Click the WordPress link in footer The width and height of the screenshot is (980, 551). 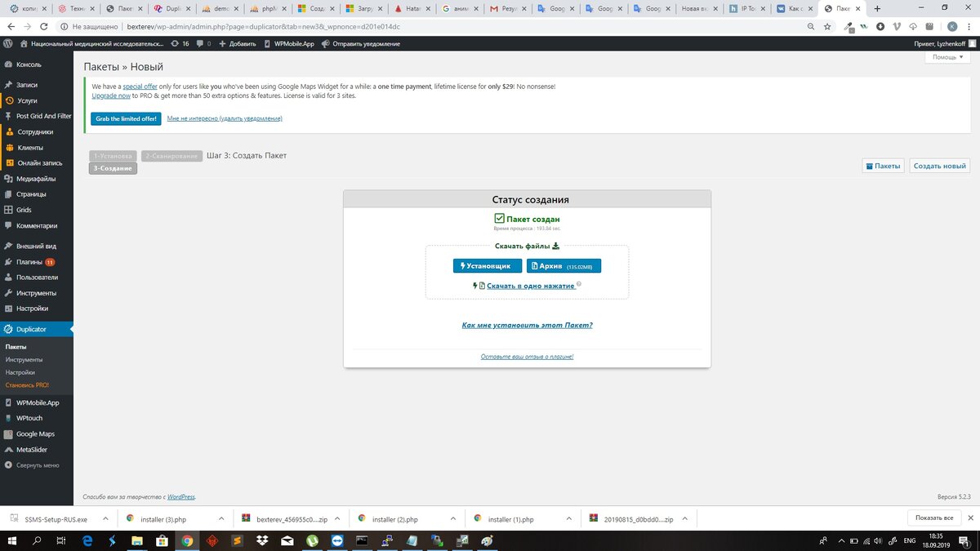click(x=181, y=496)
